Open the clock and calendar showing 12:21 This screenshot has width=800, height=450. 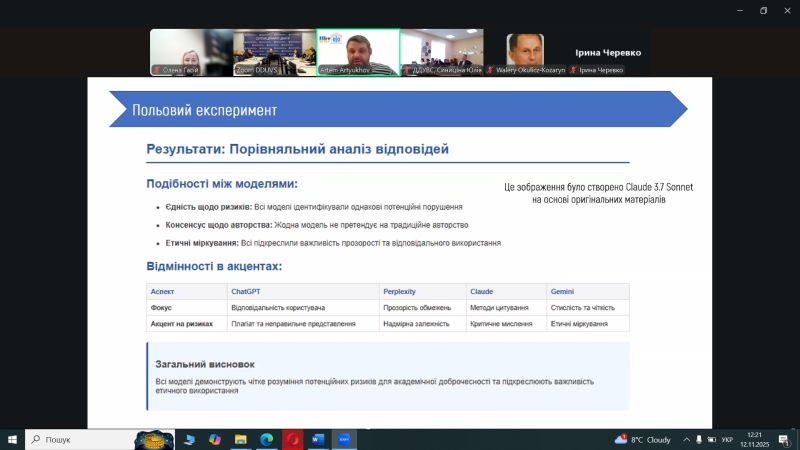pyautogui.click(x=757, y=439)
